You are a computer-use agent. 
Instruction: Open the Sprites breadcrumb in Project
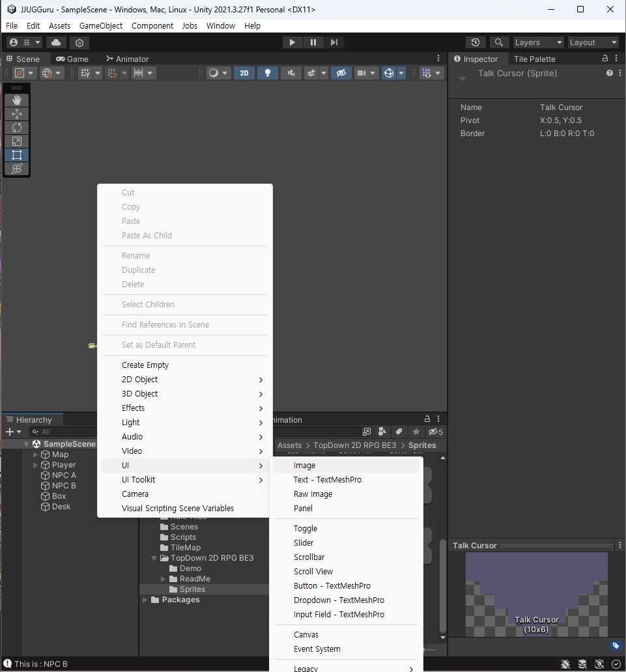pyautogui.click(x=422, y=445)
